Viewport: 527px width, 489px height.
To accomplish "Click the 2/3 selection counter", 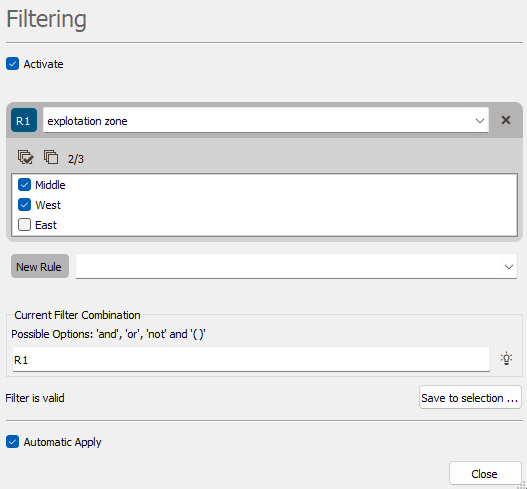I will (x=76, y=159).
